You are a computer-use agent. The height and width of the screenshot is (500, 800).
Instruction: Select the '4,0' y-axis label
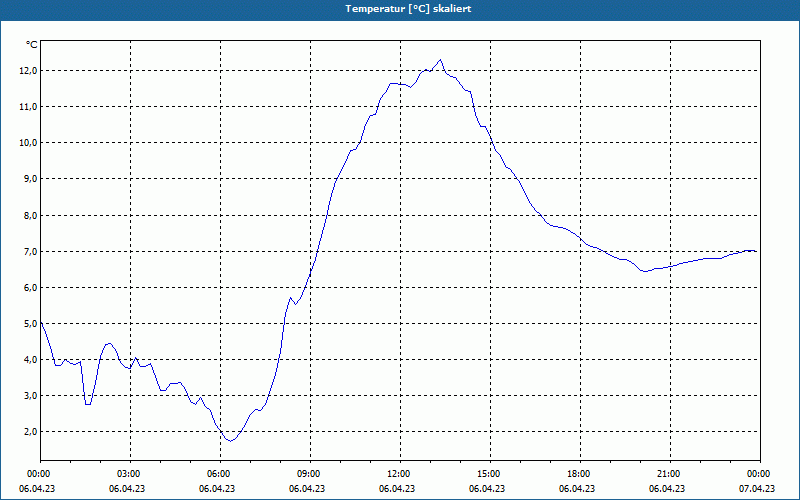point(31,359)
